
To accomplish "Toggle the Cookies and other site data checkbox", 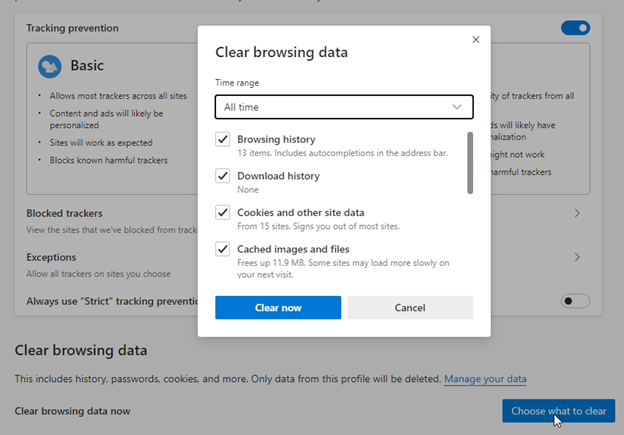I will coord(223,213).
